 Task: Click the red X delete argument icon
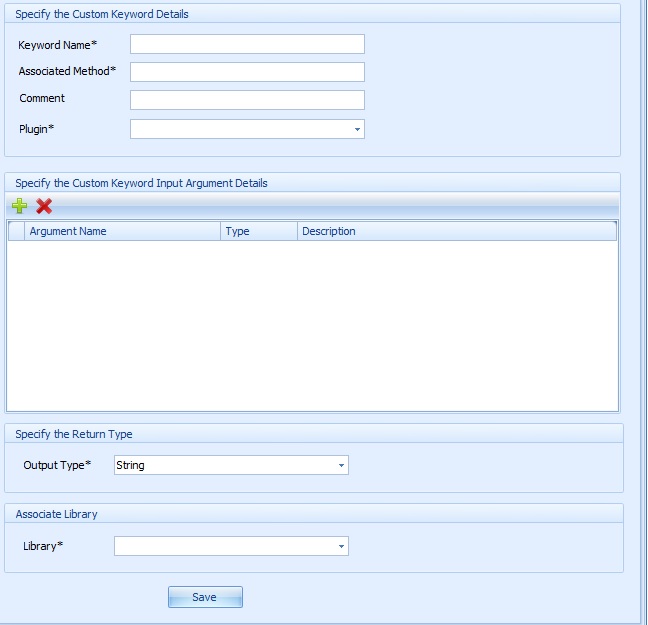pos(44,206)
